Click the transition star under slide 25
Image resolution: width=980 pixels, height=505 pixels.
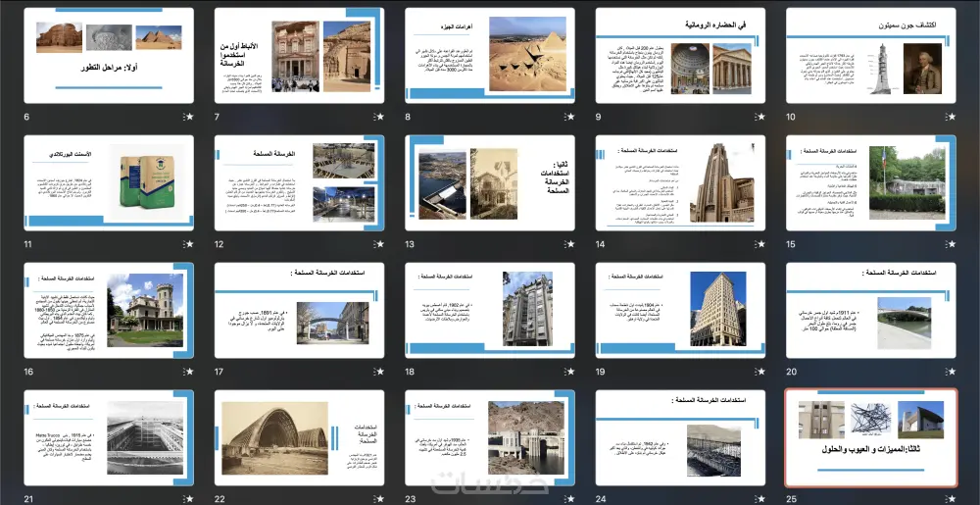tap(950, 499)
